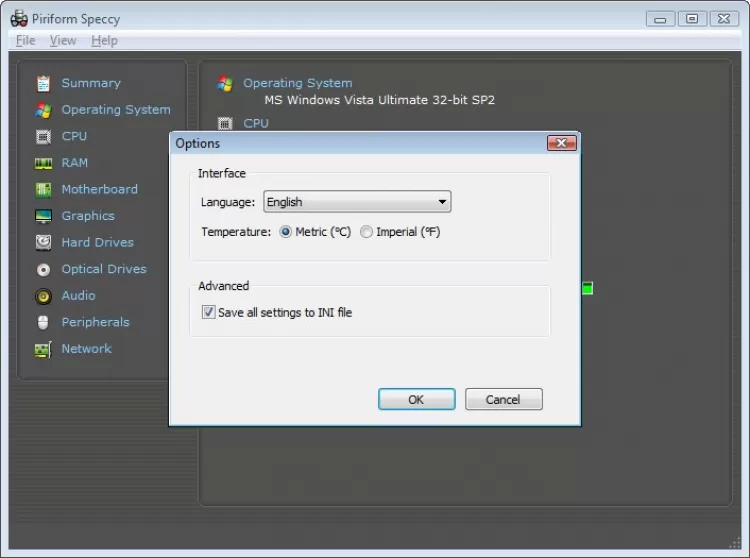Image resolution: width=750 pixels, height=558 pixels.
Task: Click the Optical Drives disc icon
Action: click(x=43, y=270)
